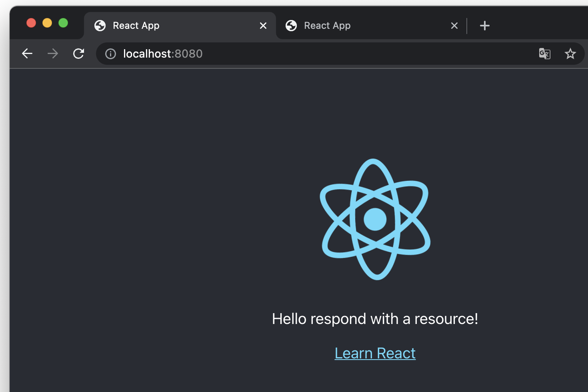Maximize the window with the green button
Viewport: 588px width, 392px height.
pos(63,23)
